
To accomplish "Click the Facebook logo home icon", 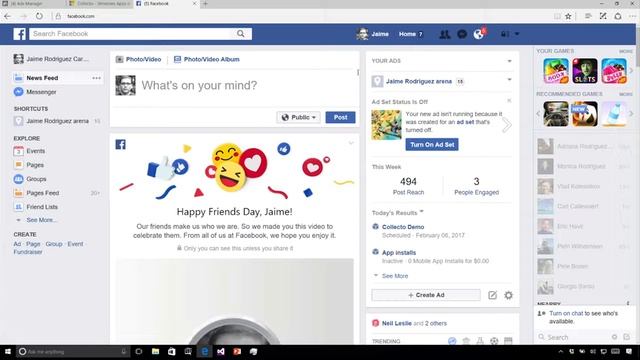I will [x=19, y=34].
